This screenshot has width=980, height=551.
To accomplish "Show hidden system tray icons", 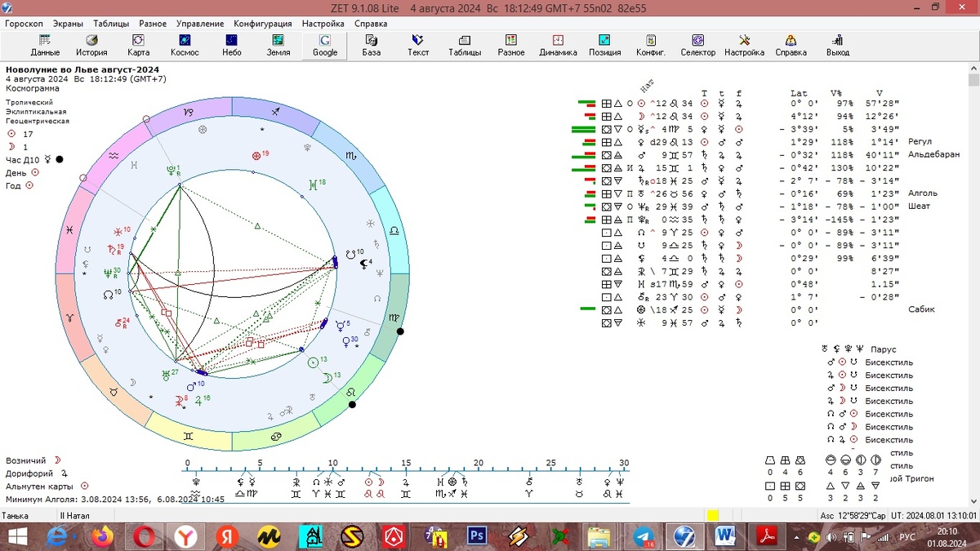I will click(x=798, y=537).
